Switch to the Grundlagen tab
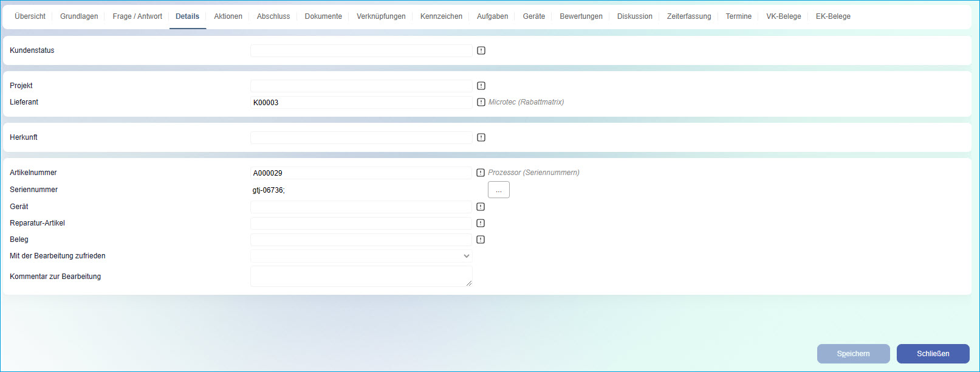Screen dimensions: 980x372 [x=79, y=16]
